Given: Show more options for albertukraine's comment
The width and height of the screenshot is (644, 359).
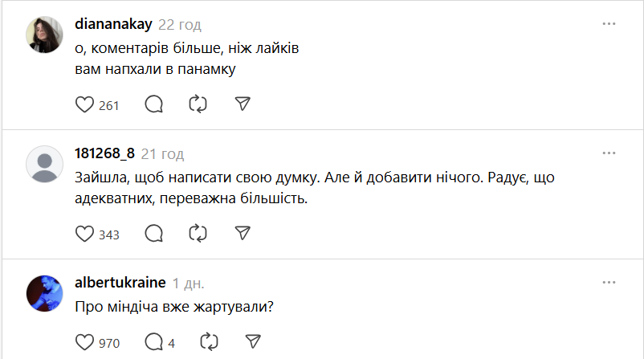Looking at the screenshot, I should click(x=609, y=282).
